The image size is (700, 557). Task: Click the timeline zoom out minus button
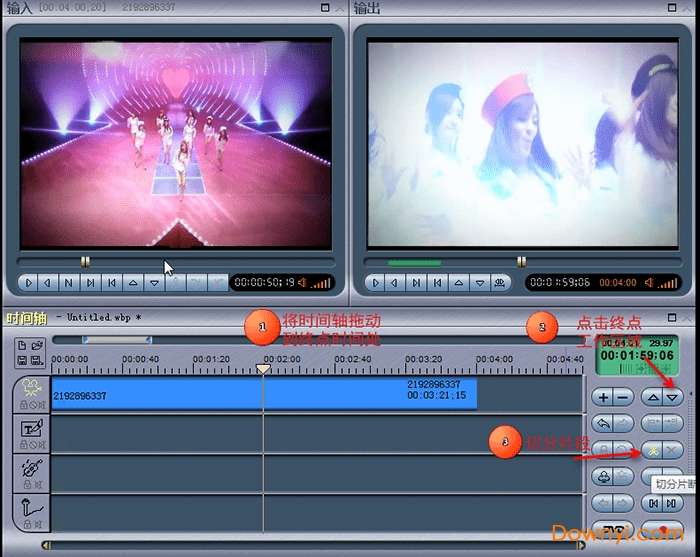[622, 396]
